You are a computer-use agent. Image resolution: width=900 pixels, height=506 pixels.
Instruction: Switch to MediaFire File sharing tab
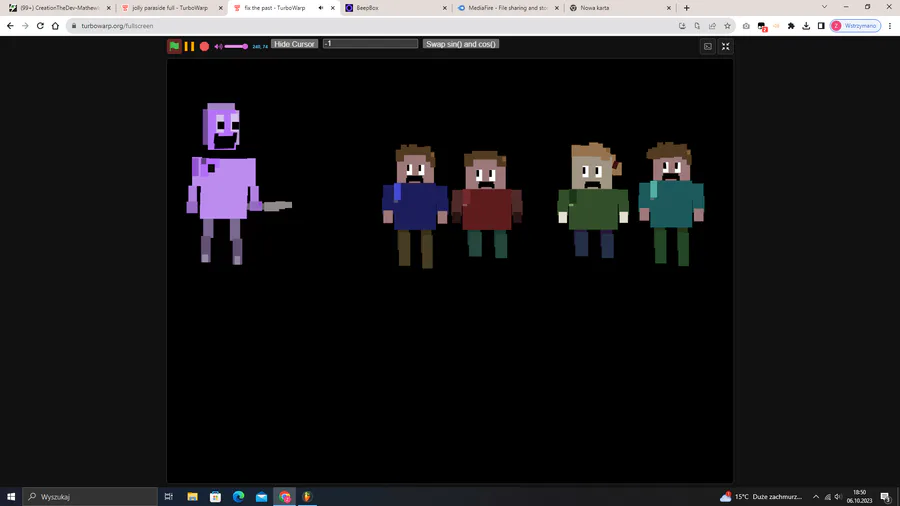pos(507,8)
